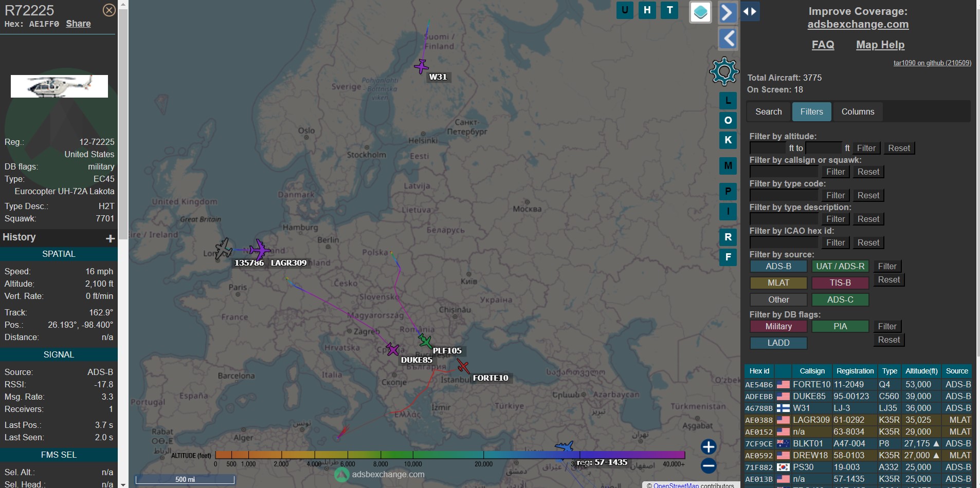The width and height of the screenshot is (980, 488).
Task: Toggle the L map button
Action: 728,101
